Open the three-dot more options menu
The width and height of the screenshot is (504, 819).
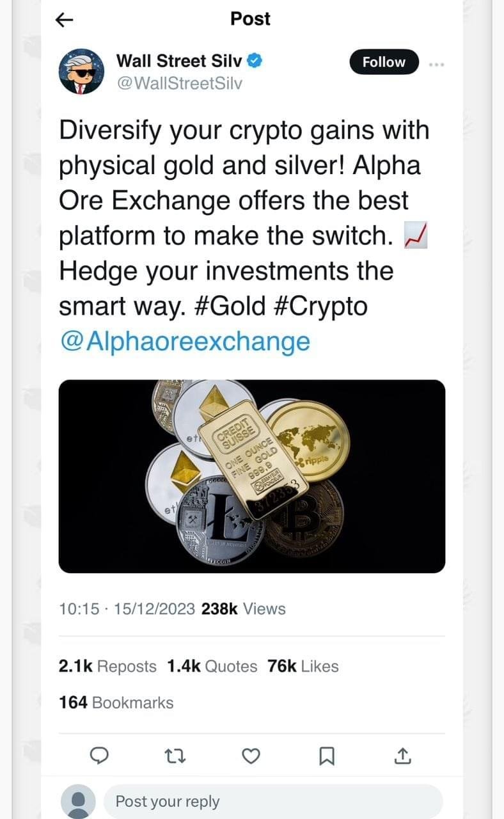coord(436,64)
